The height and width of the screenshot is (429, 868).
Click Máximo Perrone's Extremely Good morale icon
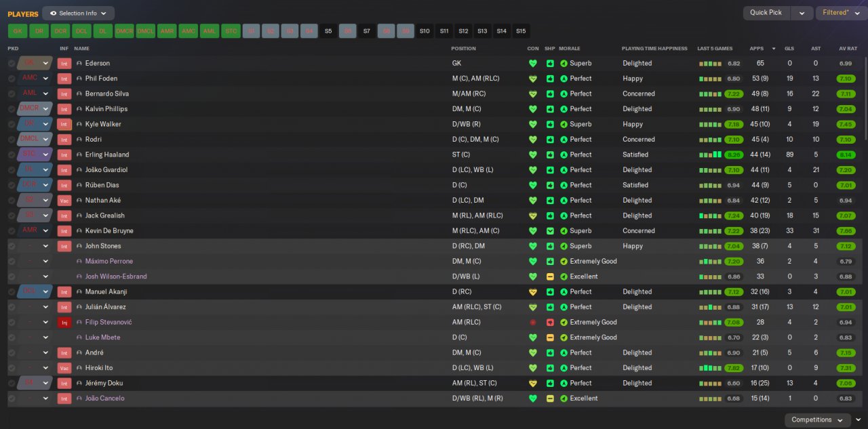(x=564, y=261)
